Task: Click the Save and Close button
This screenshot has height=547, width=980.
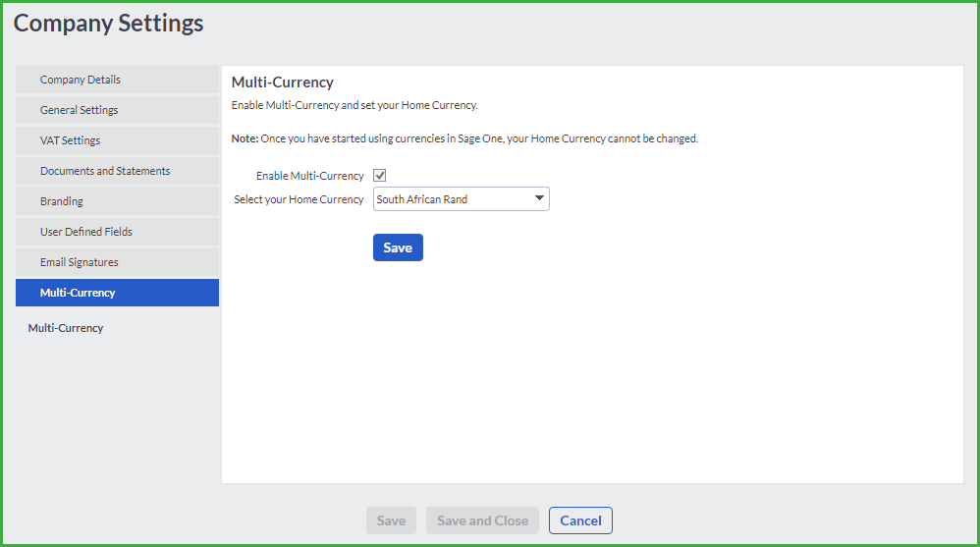Action: coord(482,520)
